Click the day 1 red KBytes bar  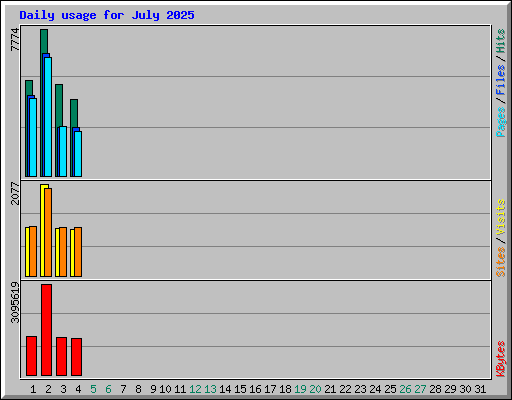click(x=31, y=356)
